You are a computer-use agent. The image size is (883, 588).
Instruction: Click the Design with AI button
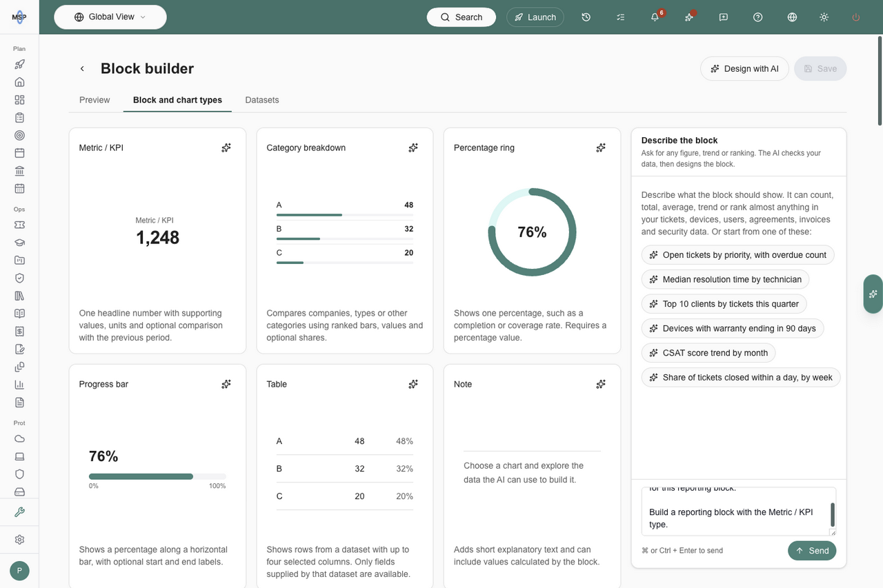(x=744, y=69)
